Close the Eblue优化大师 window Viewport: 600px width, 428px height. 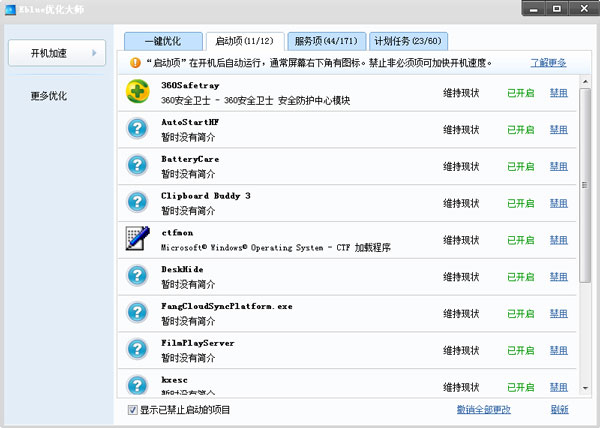(x=584, y=8)
